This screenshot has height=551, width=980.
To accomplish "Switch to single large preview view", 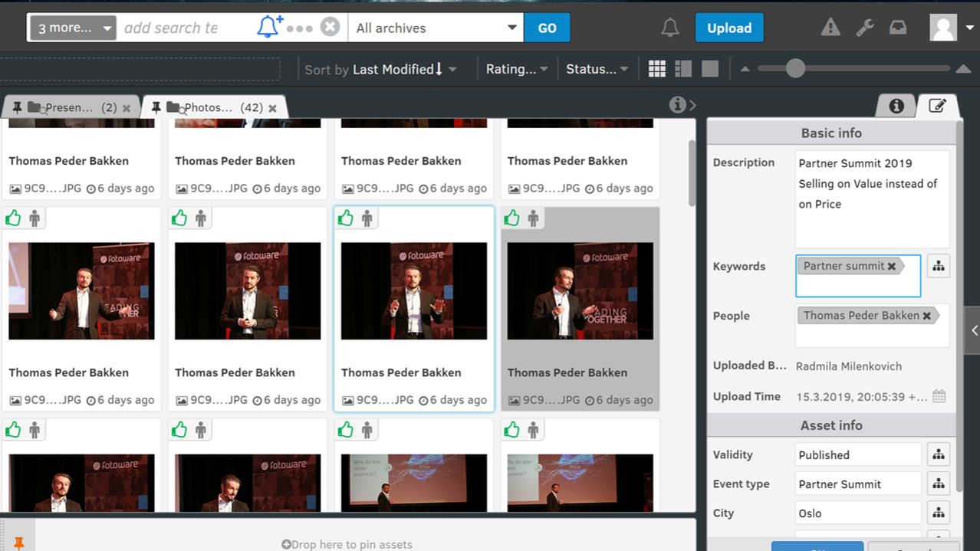I will [710, 69].
